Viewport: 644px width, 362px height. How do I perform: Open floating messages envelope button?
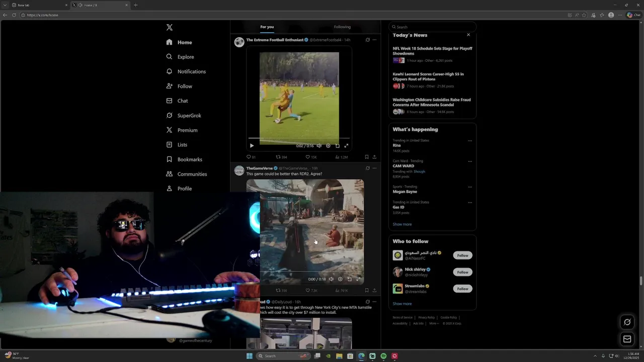pos(627,339)
